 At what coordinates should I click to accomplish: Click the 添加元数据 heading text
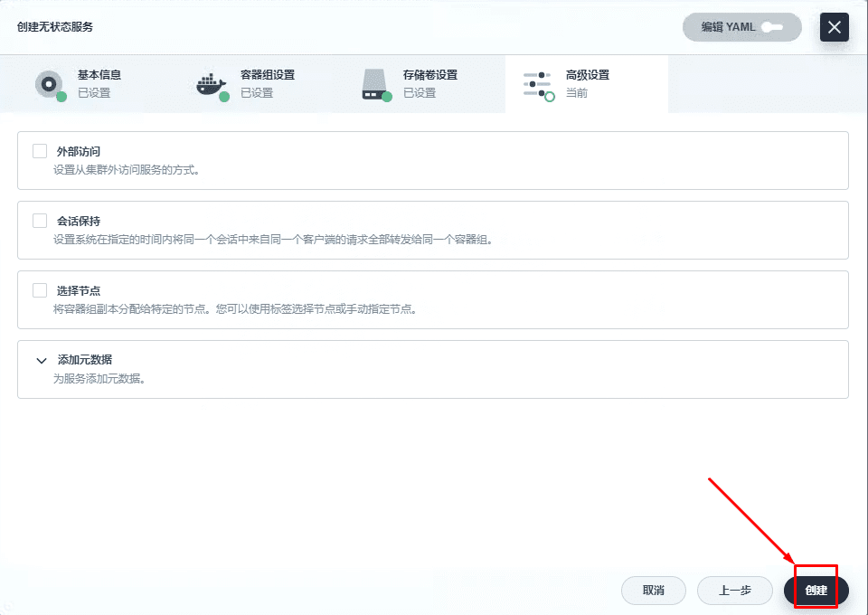point(85,360)
